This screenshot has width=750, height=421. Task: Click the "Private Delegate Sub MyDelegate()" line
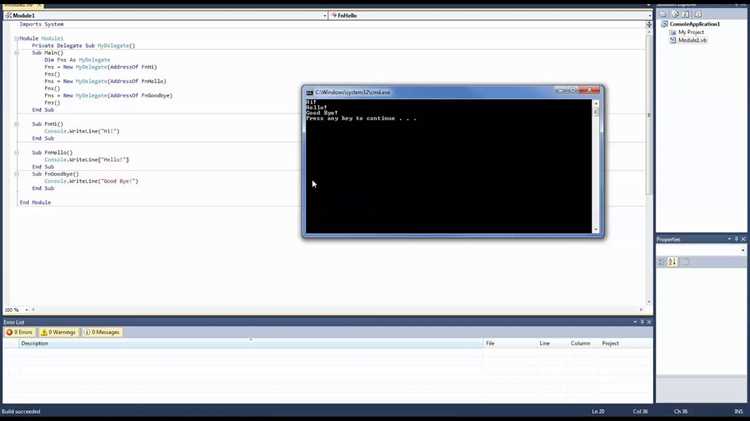[84, 45]
